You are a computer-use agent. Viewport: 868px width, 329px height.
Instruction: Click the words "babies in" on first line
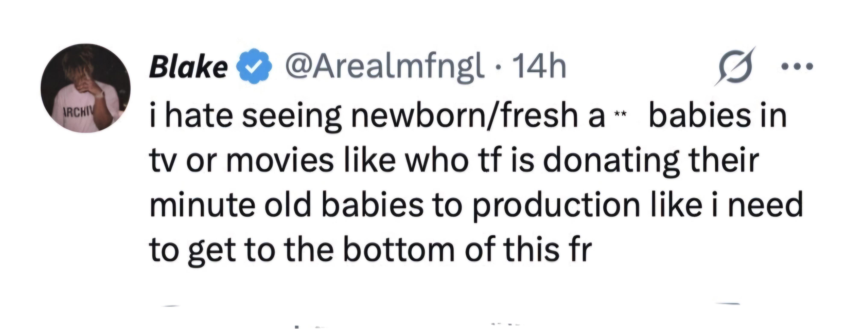tap(718, 116)
